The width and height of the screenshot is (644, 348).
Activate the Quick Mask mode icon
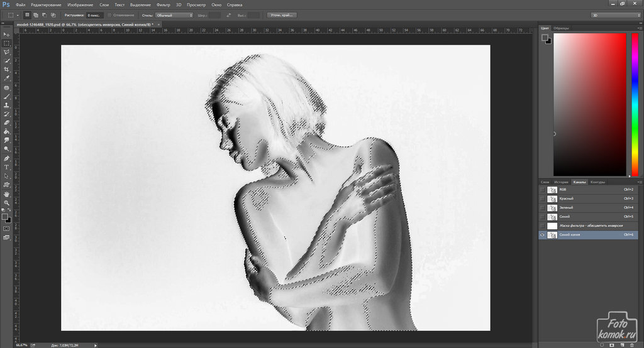tap(6, 229)
